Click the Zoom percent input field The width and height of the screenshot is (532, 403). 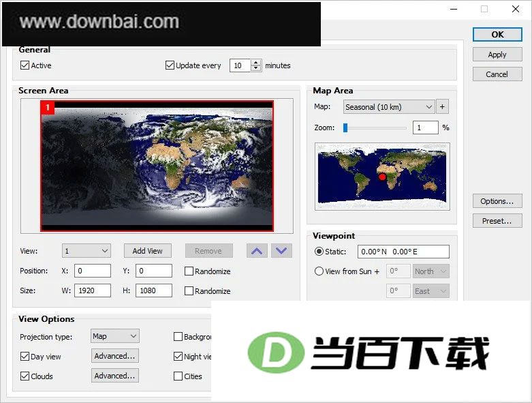tap(426, 128)
